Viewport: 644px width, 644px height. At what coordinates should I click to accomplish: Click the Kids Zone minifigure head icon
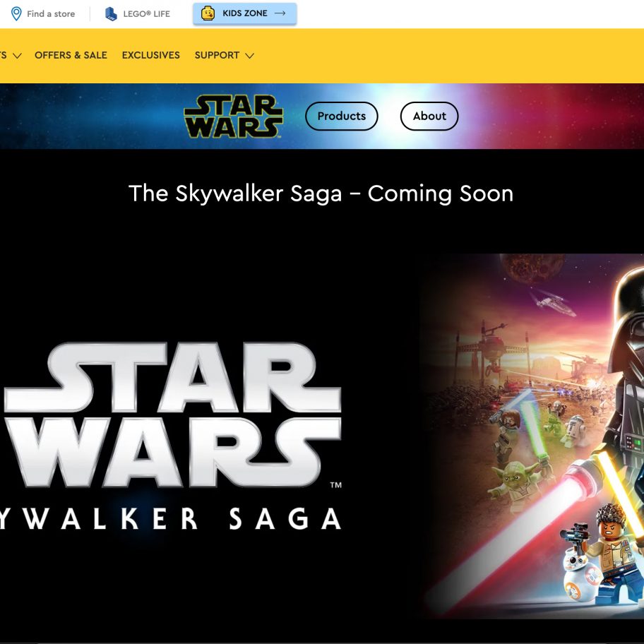(x=208, y=13)
